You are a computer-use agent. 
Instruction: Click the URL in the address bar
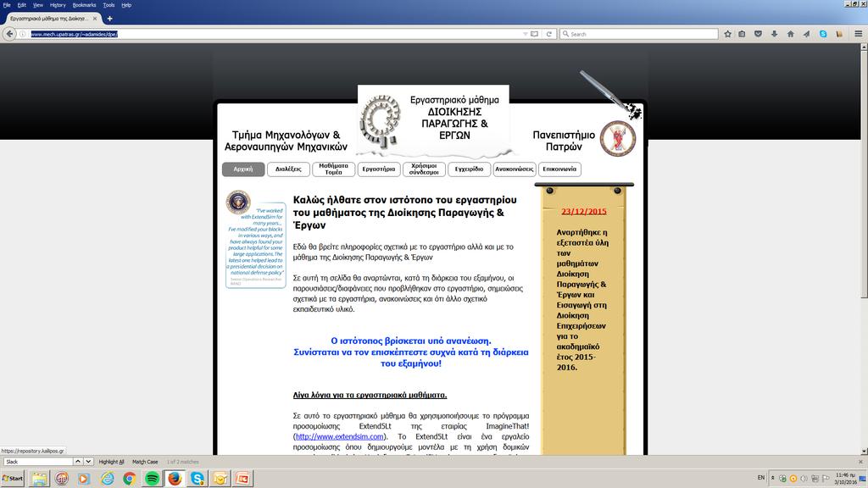[x=75, y=34]
